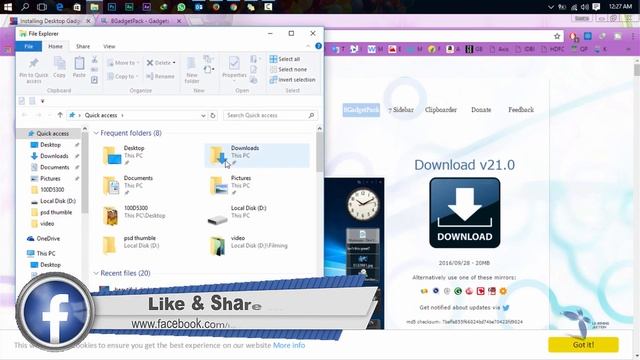Click the taskbar search icon
The height and width of the screenshot is (360, 640).
(x=25, y=7)
